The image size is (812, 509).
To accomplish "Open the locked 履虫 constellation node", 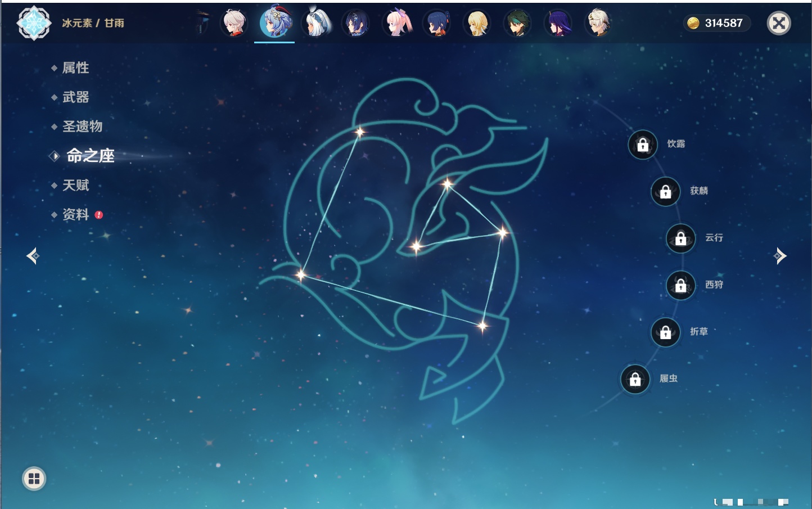I will click(x=635, y=379).
